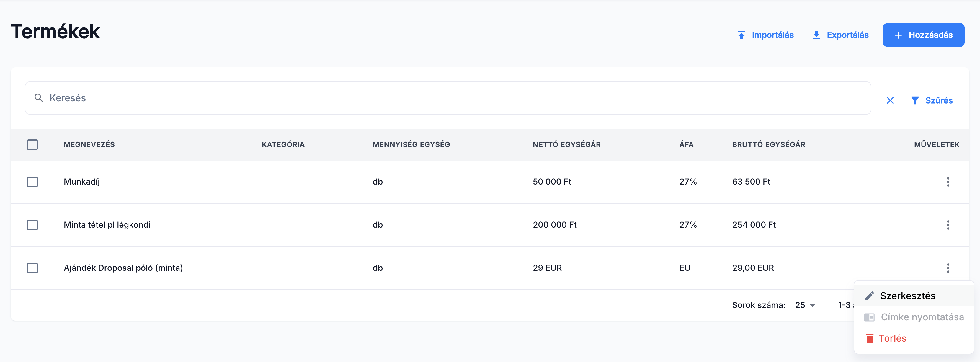Click the blue X clear-filter icon
The width and height of the screenshot is (980, 362).
coord(890,100)
